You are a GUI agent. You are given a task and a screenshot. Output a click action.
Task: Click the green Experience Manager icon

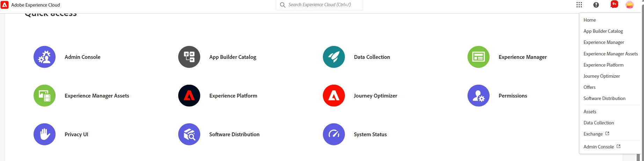(478, 57)
